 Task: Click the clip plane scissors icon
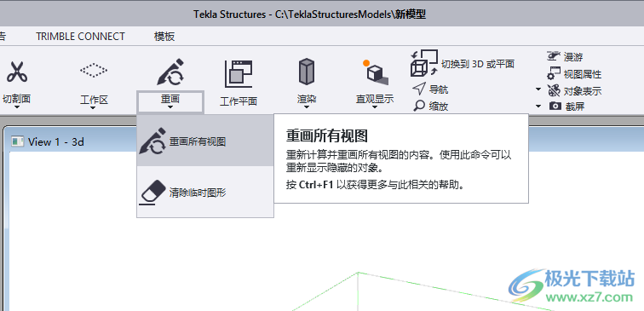click(17, 72)
